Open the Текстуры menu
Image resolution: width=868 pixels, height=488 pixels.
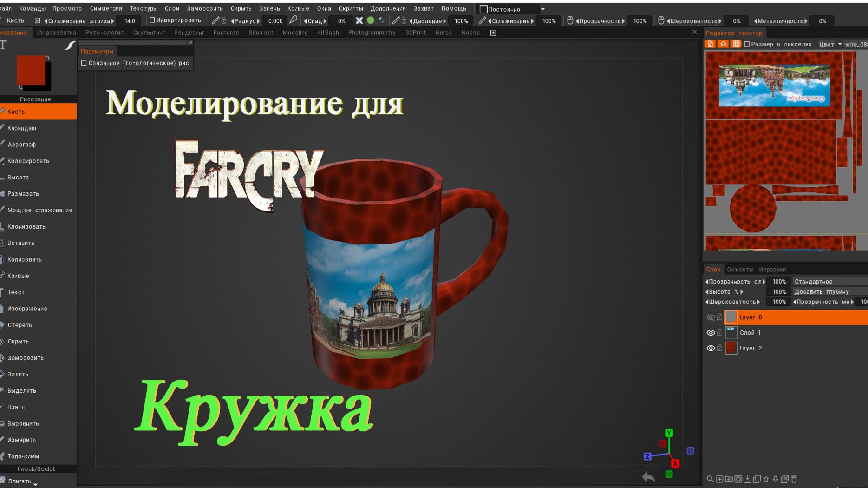click(x=144, y=8)
